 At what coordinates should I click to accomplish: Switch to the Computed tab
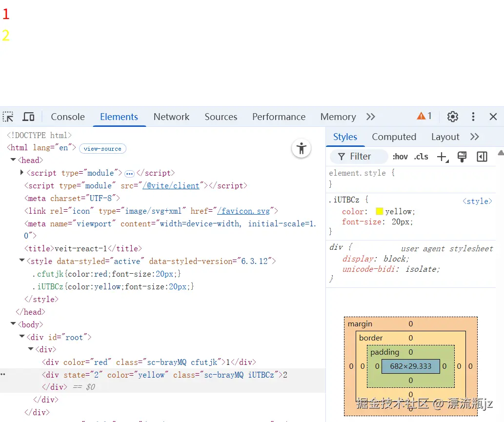point(394,137)
